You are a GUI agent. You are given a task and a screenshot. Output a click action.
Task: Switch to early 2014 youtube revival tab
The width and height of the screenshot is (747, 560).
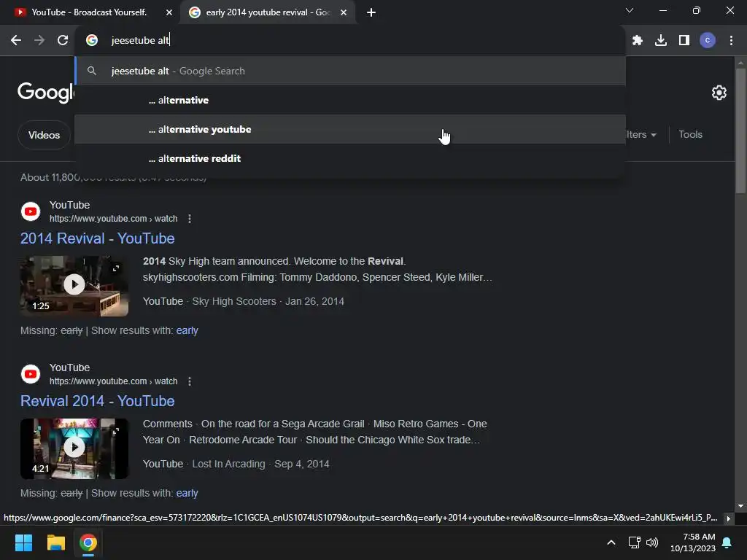point(267,12)
